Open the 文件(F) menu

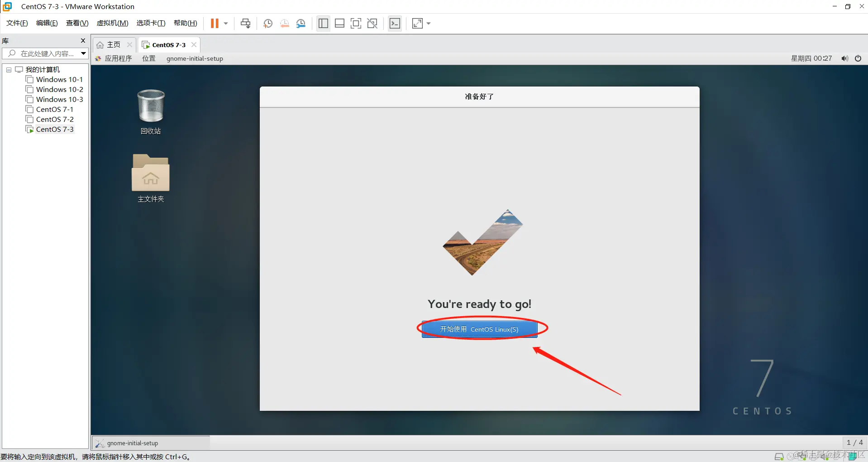pos(17,23)
